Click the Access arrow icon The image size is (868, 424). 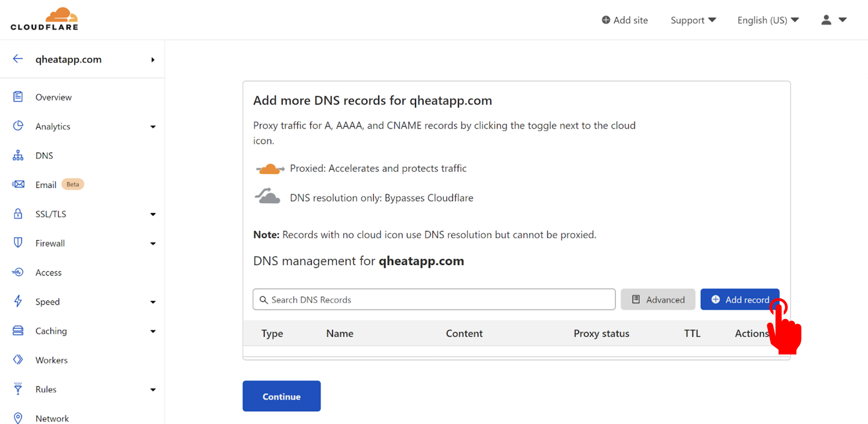pyautogui.click(x=18, y=272)
